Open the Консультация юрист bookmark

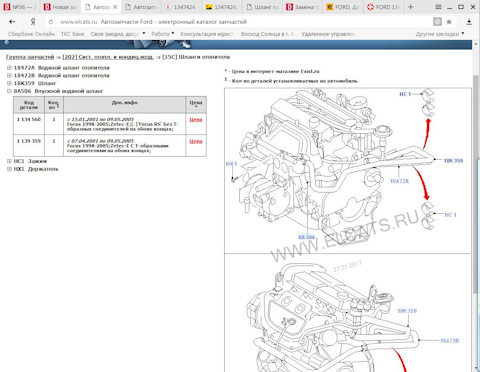pyautogui.click(x=207, y=34)
